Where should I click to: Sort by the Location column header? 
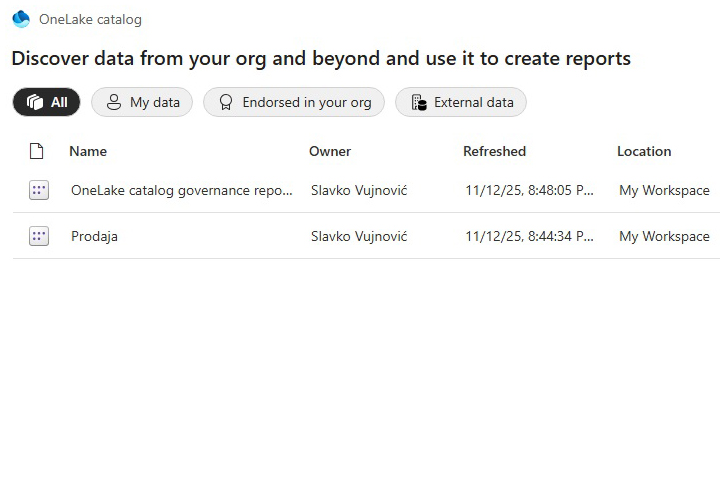pos(644,151)
